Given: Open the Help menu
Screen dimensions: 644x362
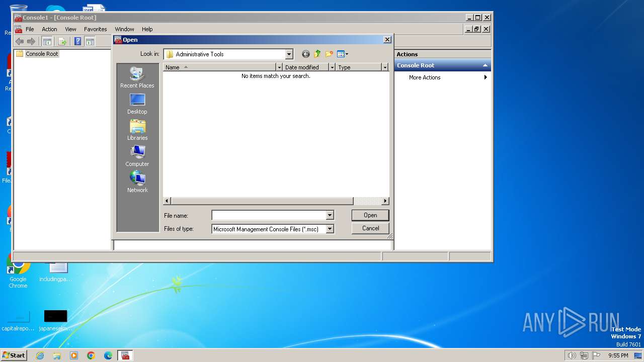Looking at the screenshot, I should click(147, 29).
